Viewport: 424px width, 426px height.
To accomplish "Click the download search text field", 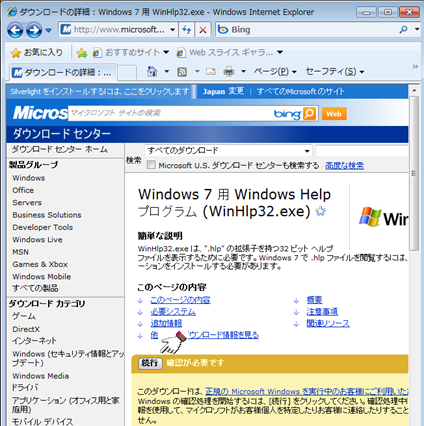I will click(362, 151).
